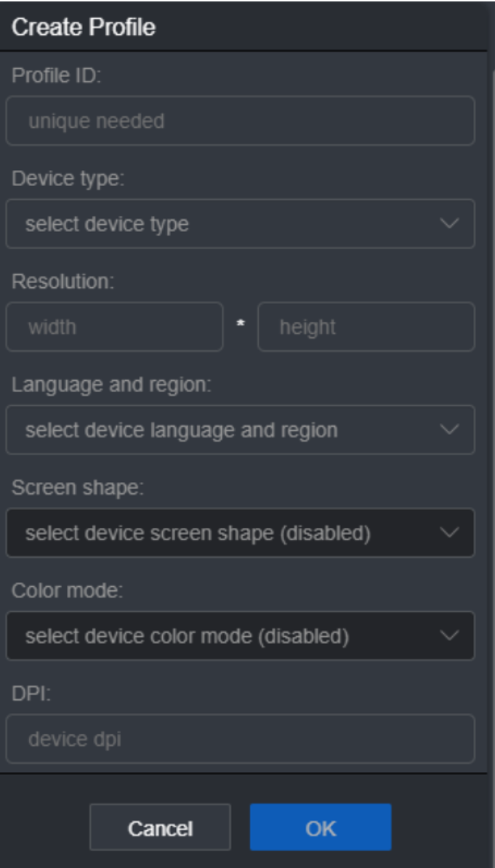Click the 'Create Profile' dialog title
495x868 pixels.
(x=84, y=28)
